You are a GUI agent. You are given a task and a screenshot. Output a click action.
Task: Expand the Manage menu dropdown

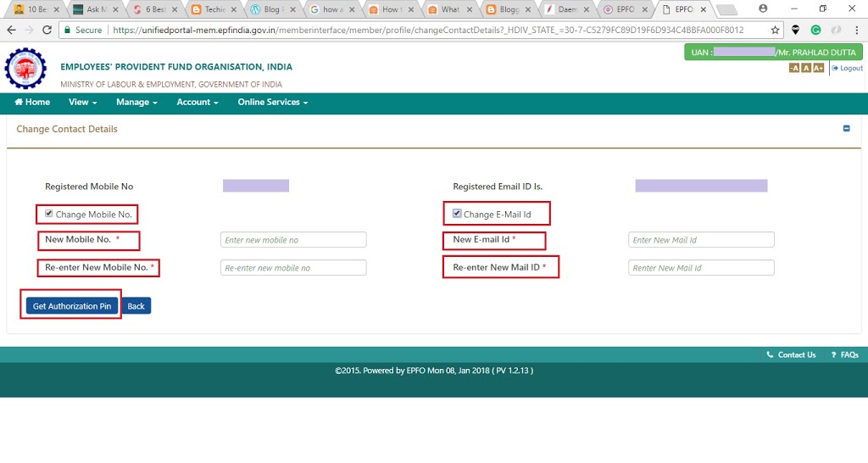[136, 102]
